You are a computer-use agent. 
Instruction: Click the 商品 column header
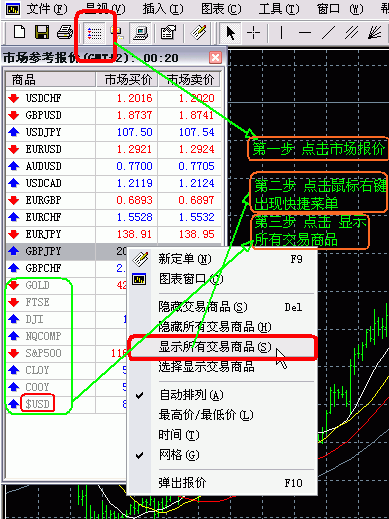(50, 80)
